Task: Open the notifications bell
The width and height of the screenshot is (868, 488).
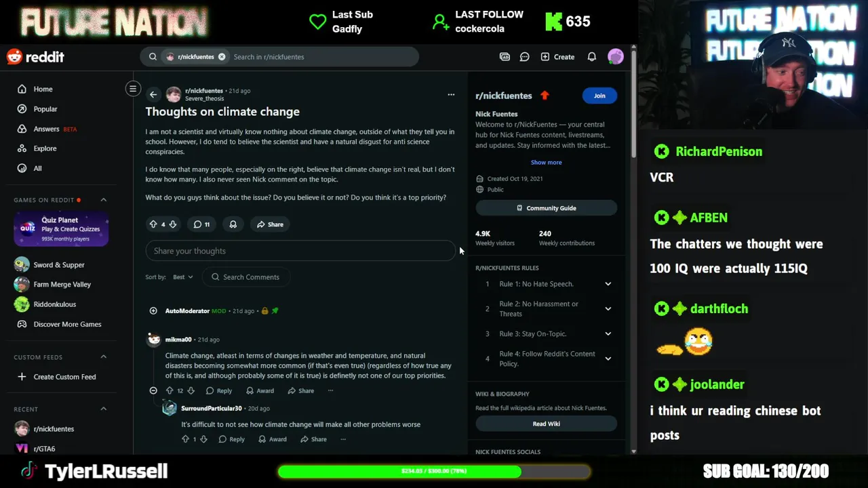Action: (592, 57)
